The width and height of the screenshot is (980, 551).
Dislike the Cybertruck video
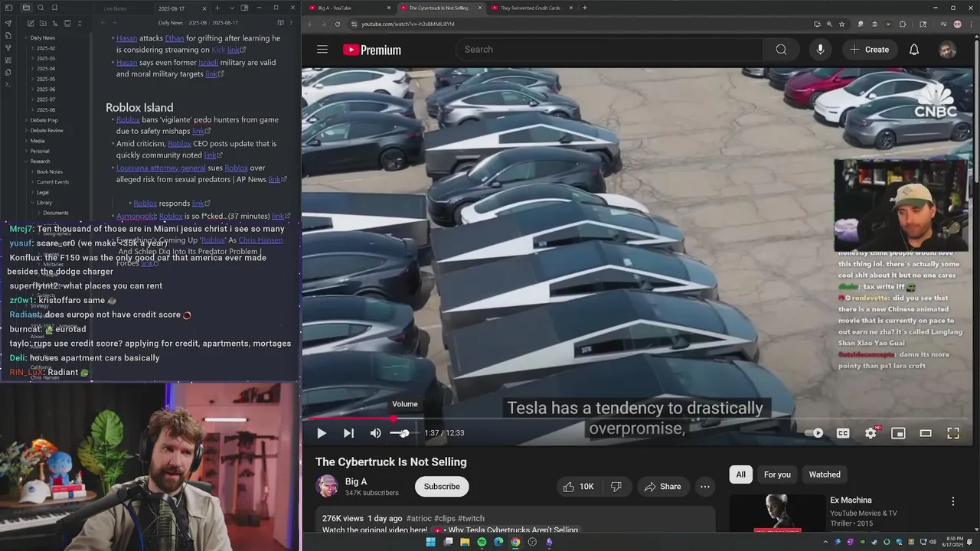(616, 487)
